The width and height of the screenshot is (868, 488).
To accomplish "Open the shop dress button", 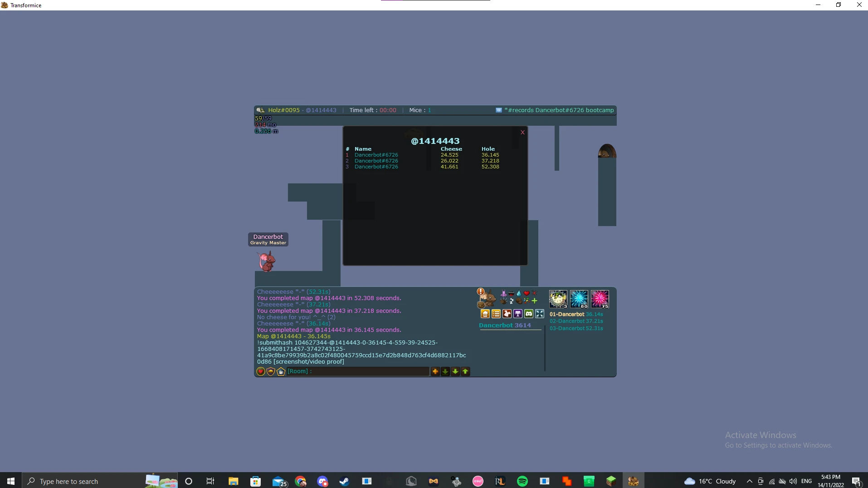I will pos(507,314).
